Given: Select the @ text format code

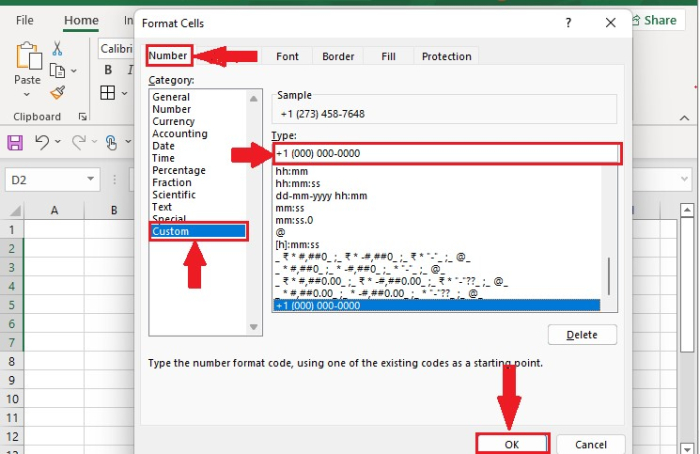Looking at the screenshot, I should (x=280, y=233).
